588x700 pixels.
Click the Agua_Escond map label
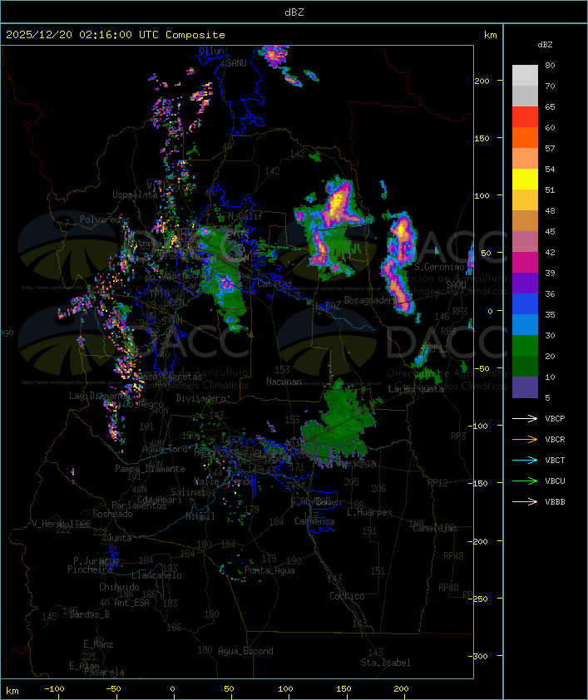(x=245, y=651)
